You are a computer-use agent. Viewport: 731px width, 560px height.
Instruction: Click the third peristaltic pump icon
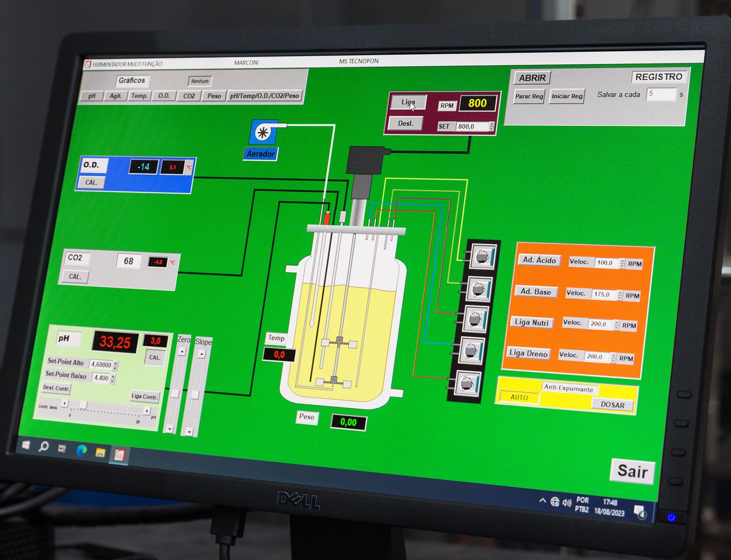click(x=475, y=319)
